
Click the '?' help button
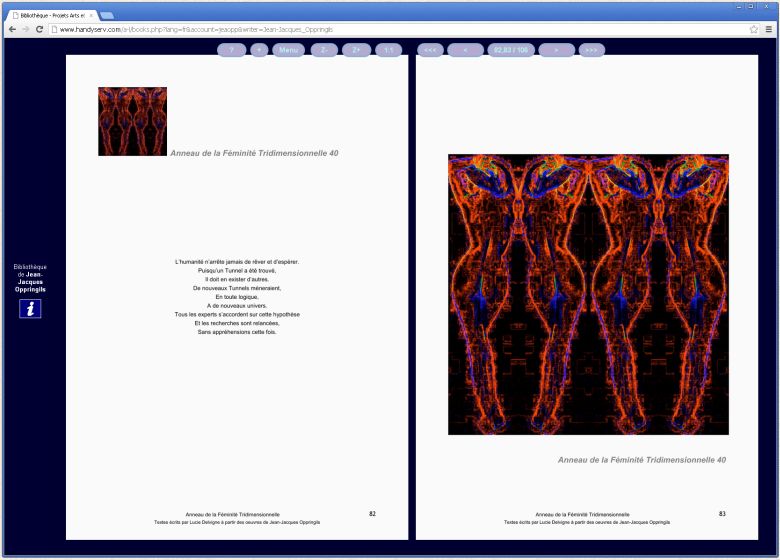tap(231, 50)
